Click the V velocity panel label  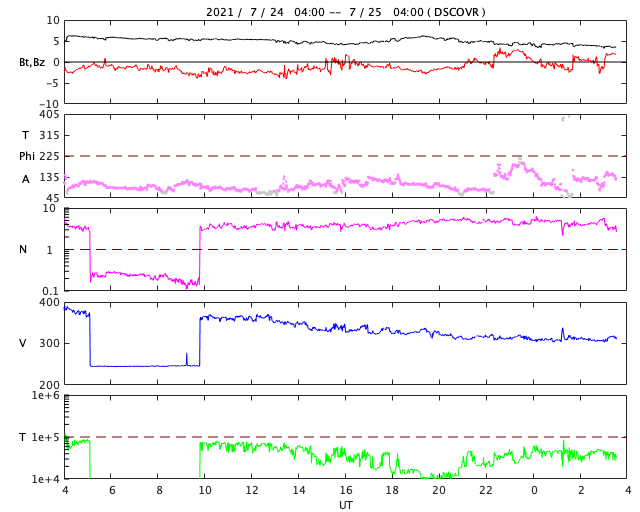pyautogui.click(x=23, y=343)
